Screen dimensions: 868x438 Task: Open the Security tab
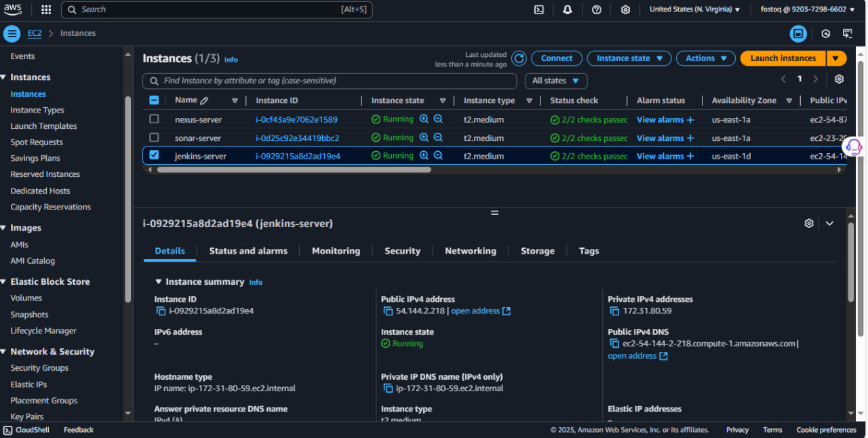(x=402, y=251)
